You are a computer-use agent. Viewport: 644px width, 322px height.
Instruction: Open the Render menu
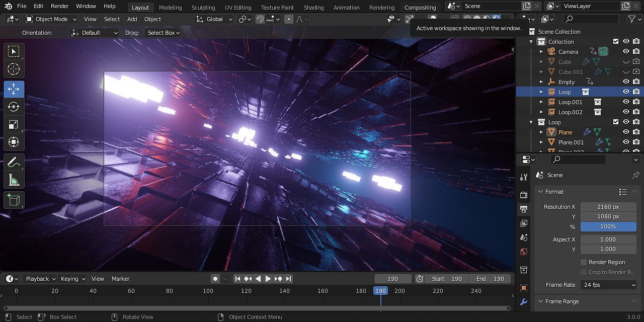tap(59, 6)
